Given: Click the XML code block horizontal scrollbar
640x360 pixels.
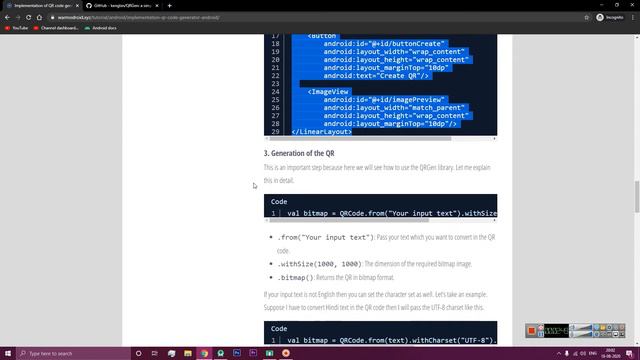Looking at the screenshot, I should [x=360, y=139].
